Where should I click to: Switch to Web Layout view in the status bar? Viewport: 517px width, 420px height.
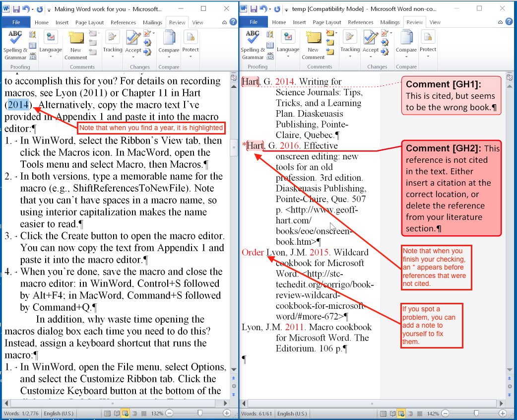point(126,413)
